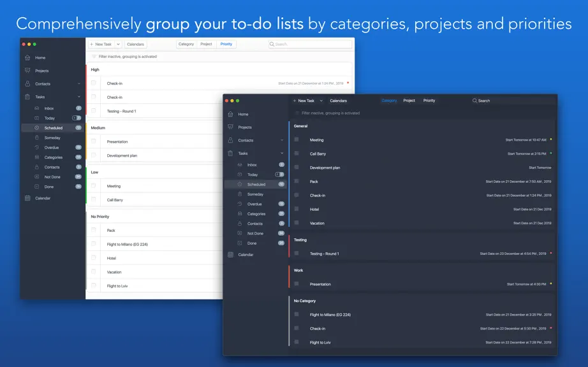Click Calendars button in dark window toolbar
This screenshot has height=367, width=588.
[x=338, y=101]
